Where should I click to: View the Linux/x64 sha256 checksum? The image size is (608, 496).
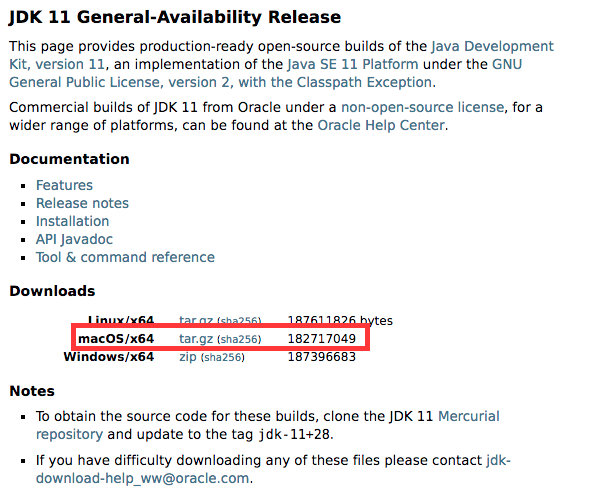pos(239,321)
